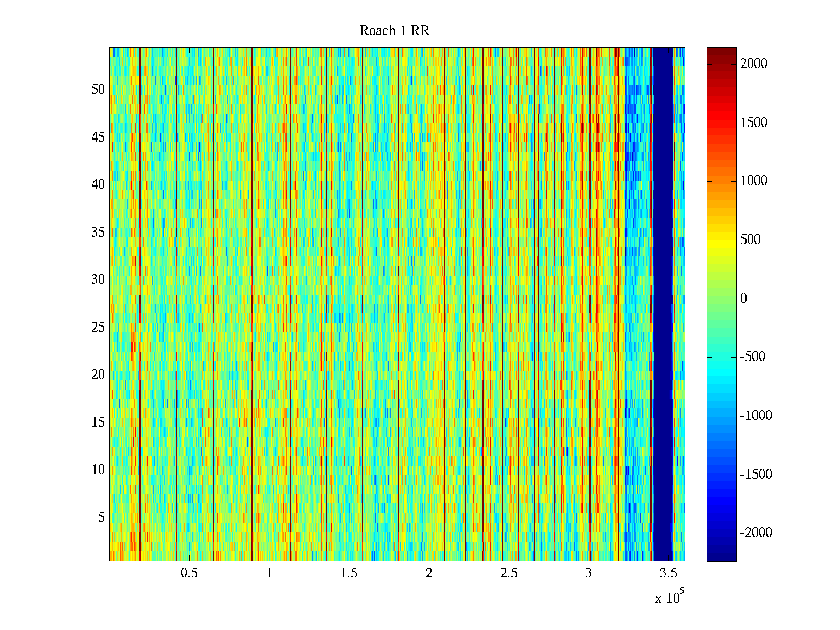
Task: Select the x-axis exponent label "x 10^5"
Action: [x=669, y=597]
